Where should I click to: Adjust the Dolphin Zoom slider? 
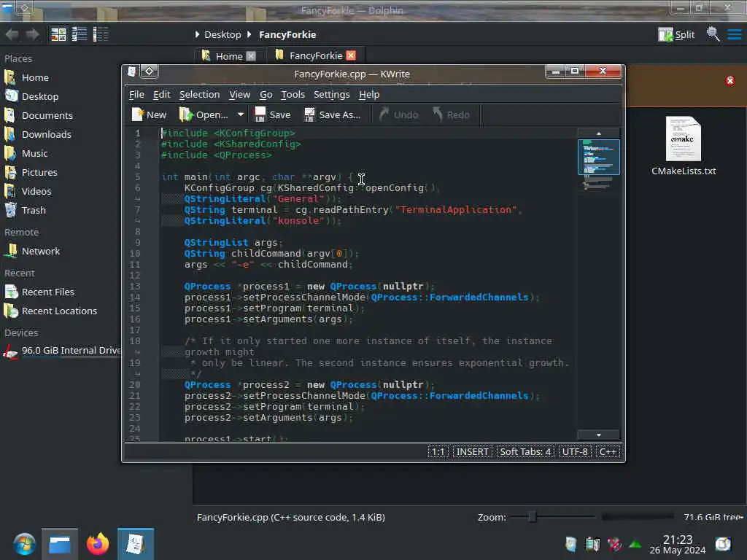point(533,517)
